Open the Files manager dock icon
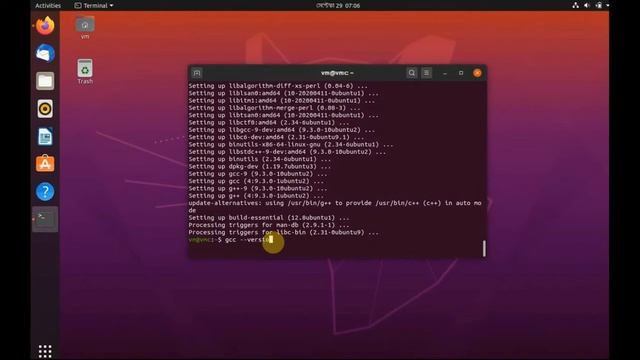Viewport: 640px width, 360px height. tap(45, 81)
